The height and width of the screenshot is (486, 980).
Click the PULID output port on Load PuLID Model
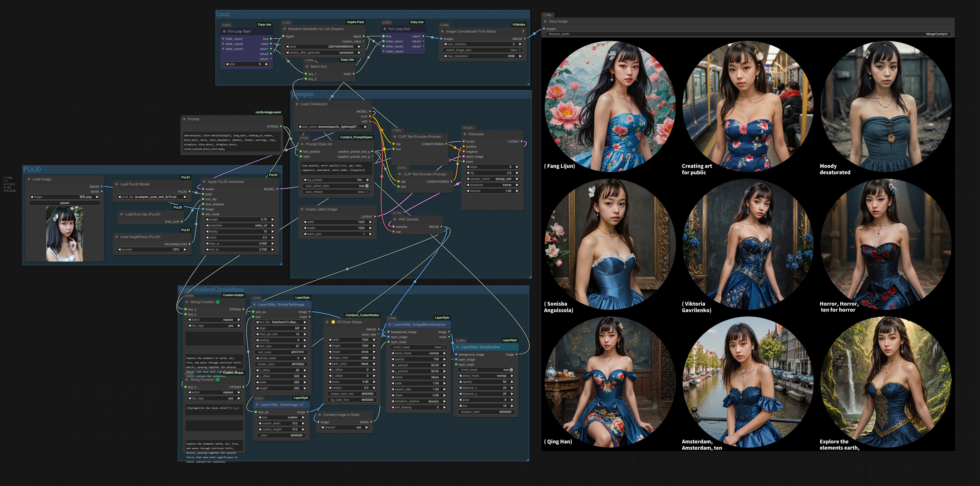tap(189, 192)
